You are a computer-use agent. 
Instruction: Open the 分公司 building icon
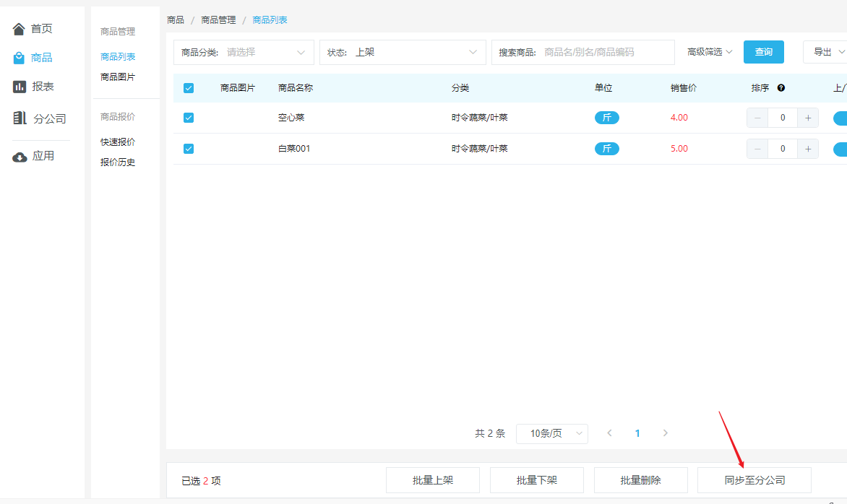(20, 118)
